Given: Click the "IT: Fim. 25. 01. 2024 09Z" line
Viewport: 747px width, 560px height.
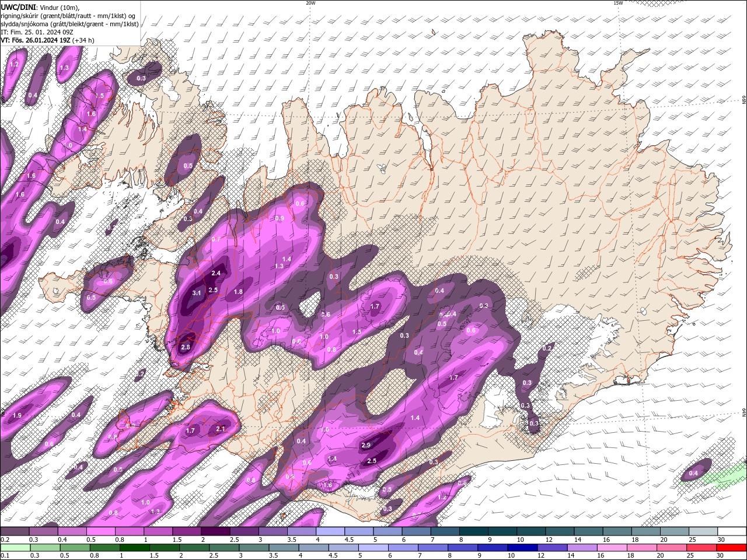Looking at the screenshot, I should (37, 32).
